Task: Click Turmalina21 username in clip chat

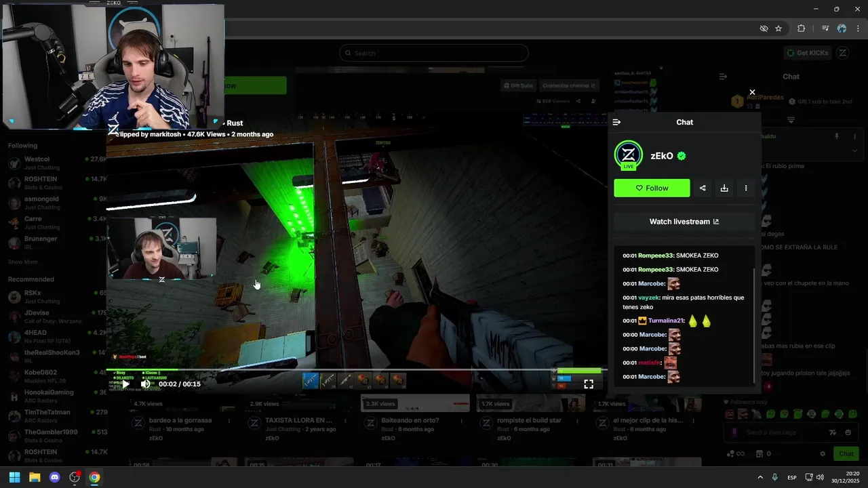Action: [x=666, y=321]
